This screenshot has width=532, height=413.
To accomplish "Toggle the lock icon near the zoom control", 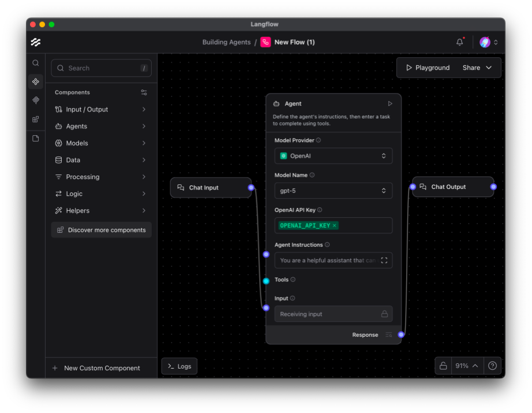I will point(443,366).
